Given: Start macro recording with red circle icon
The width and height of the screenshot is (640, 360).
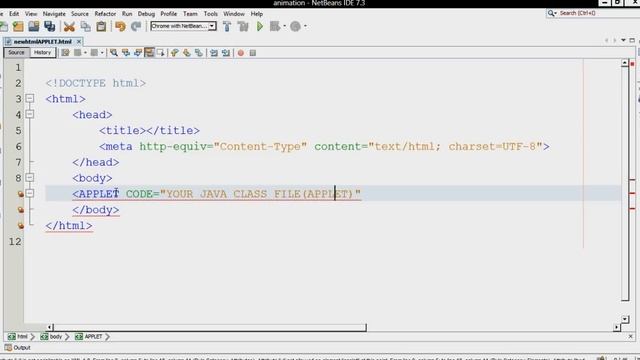Looking at the screenshot, I should [x=241, y=53].
